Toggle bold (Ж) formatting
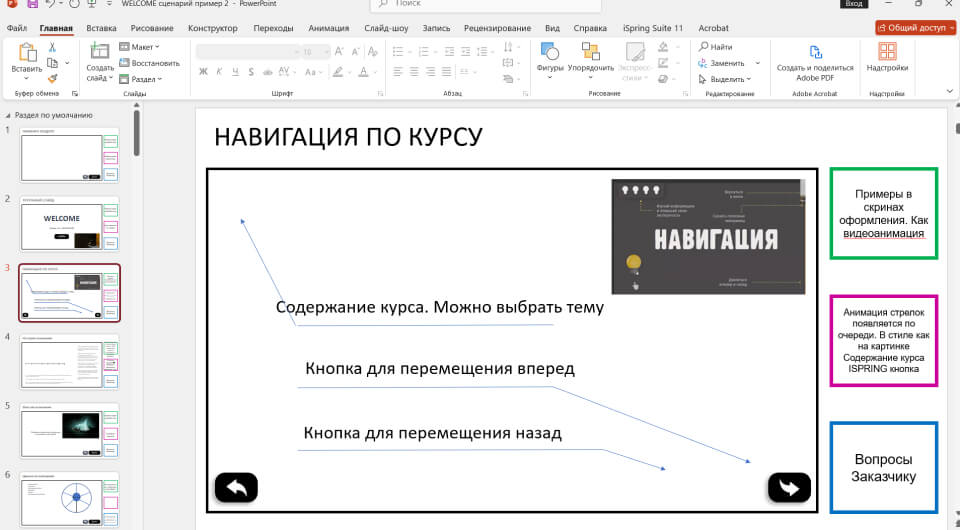This screenshot has height=530, width=960. click(203, 71)
